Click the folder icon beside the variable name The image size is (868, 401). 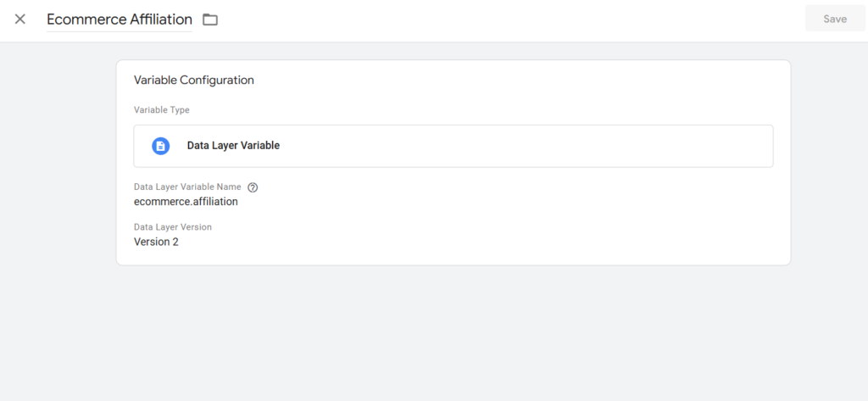[x=210, y=19]
